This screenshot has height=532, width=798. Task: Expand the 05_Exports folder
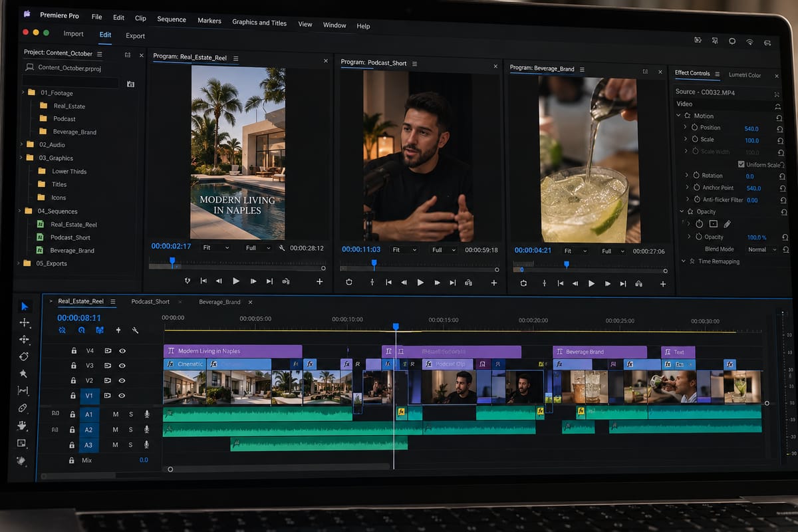click(x=19, y=263)
